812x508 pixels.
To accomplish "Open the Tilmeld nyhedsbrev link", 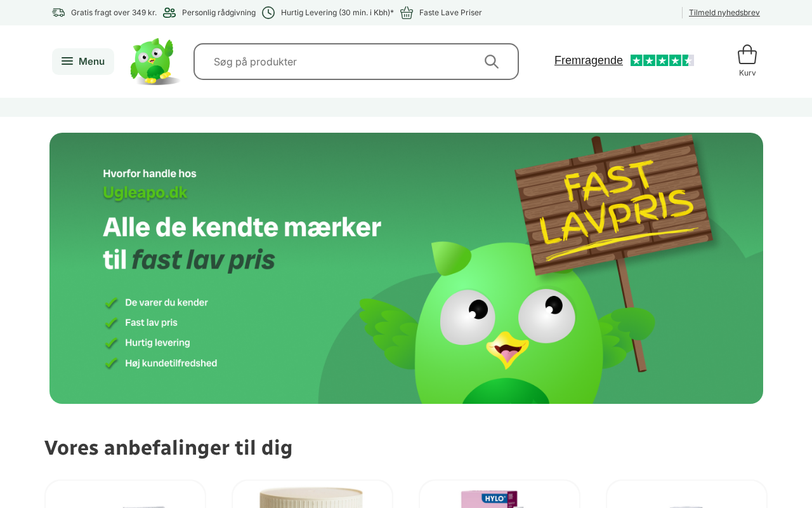I will [x=724, y=13].
